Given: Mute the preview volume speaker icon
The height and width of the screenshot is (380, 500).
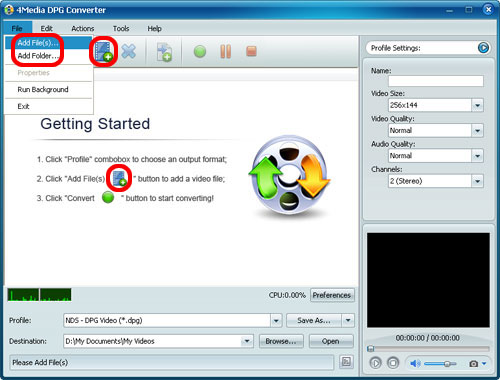Looking at the screenshot, I should pyautogui.click(x=415, y=363).
